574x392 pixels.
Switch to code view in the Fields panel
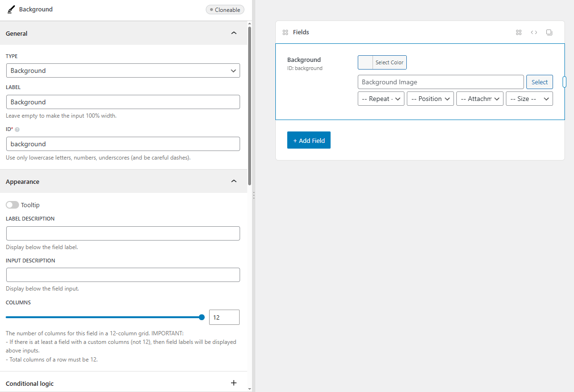coord(534,32)
